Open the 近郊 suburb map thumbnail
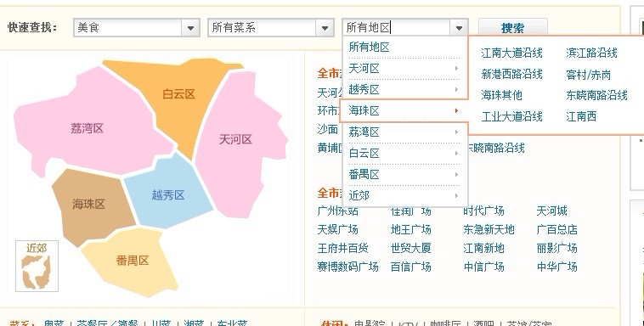Viewport: 644px width, 326px height. [x=37, y=266]
